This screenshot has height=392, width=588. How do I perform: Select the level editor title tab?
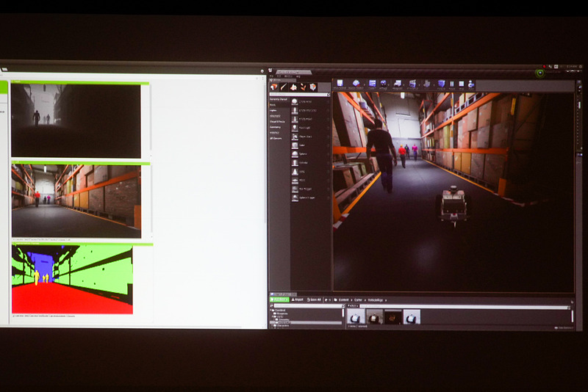click(294, 71)
